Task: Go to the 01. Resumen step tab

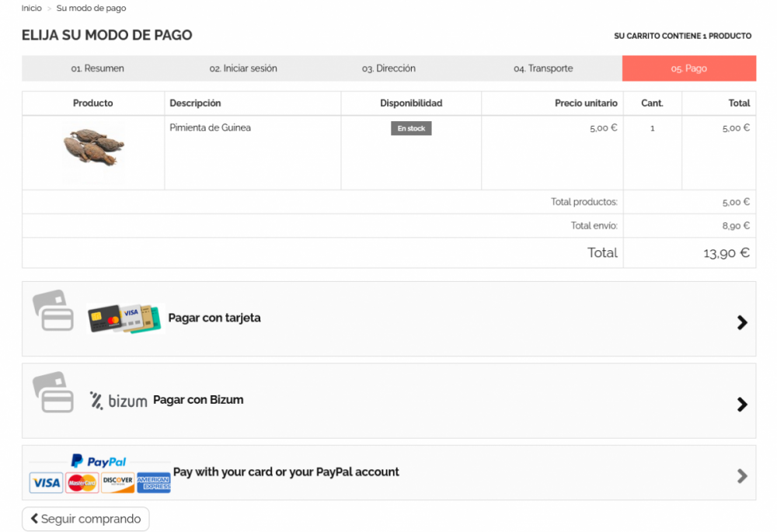Action: tap(97, 68)
